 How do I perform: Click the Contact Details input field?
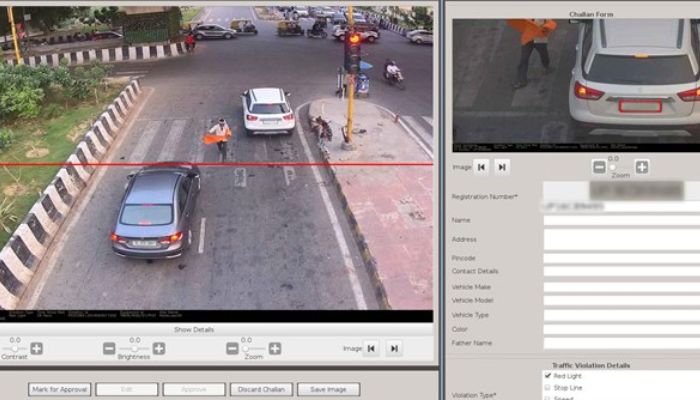click(621, 271)
